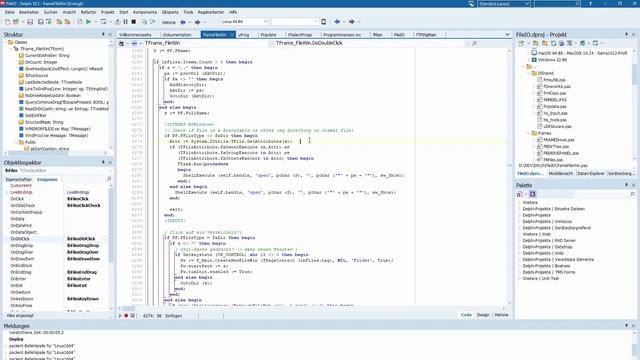The width and height of the screenshot is (640, 360).
Task: Click the Objektinspektor vertical scrollbar
Action: pyautogui.click(x=110, y=248)
